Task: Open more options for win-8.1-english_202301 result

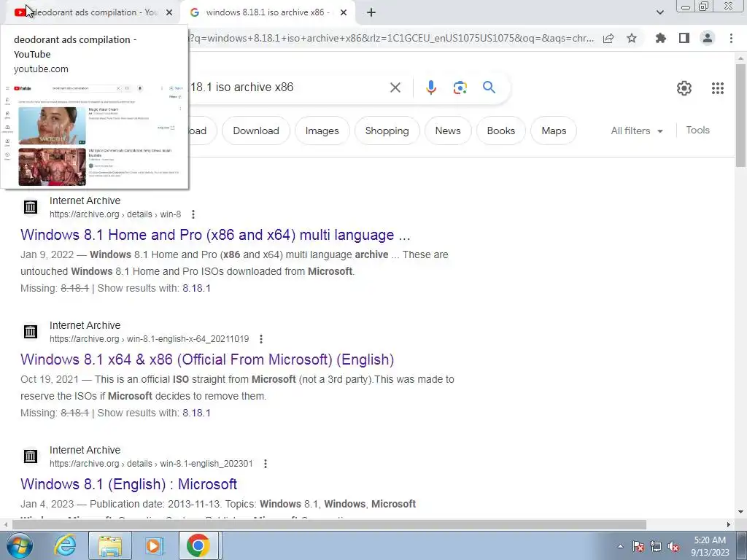Action: [x=266, y=464]
